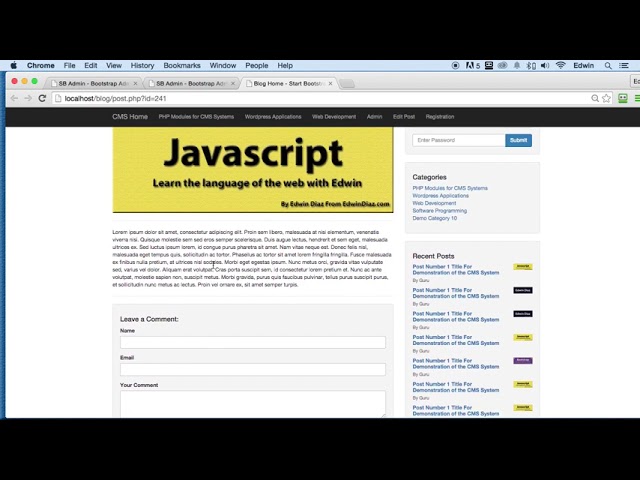Click the comment Name field
Image resolution: width=640 pixels, height=480 pixels.
pyautogui.click(x=253, y=342)
